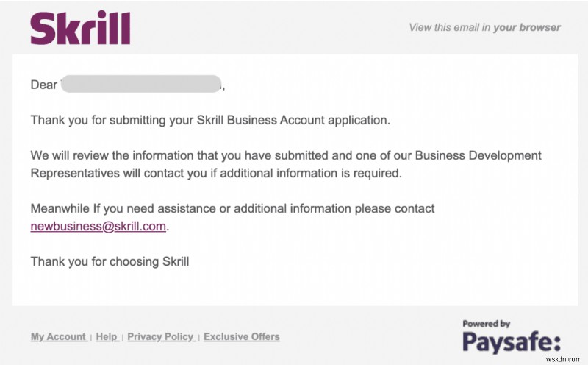
Task: Open the Exclusive Offers footer link
Action: (242, 337)
